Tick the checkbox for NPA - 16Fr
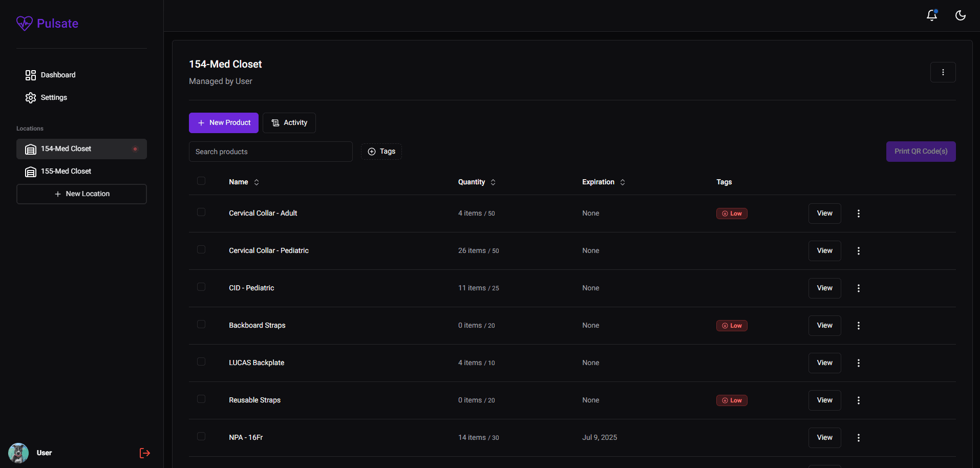Screen dimensions: 980x468 coord(201,436)
